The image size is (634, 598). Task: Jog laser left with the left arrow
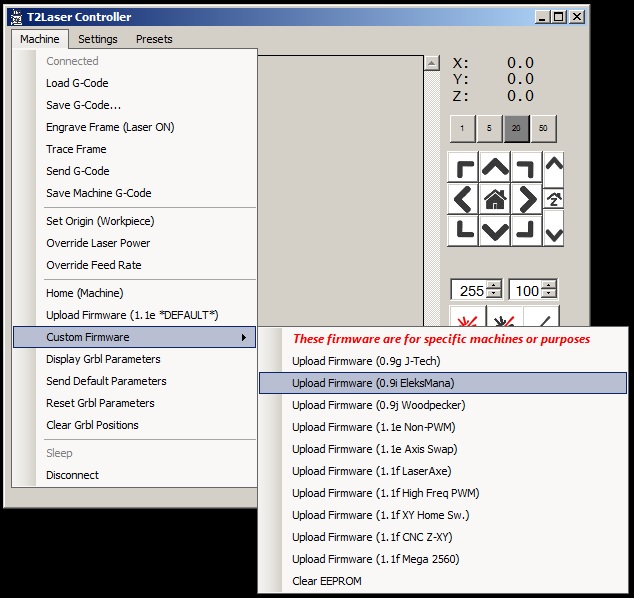463,199
